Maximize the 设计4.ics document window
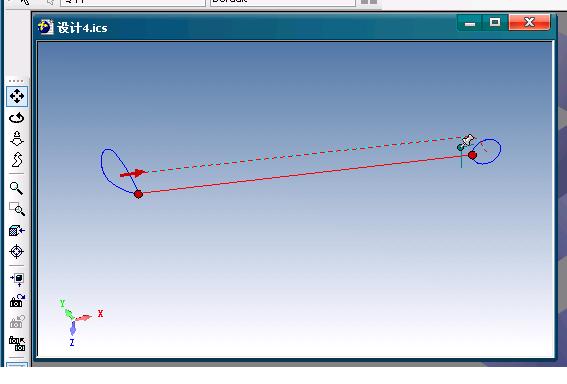Screen dimensions: 567x384 (x=495, y=23)
